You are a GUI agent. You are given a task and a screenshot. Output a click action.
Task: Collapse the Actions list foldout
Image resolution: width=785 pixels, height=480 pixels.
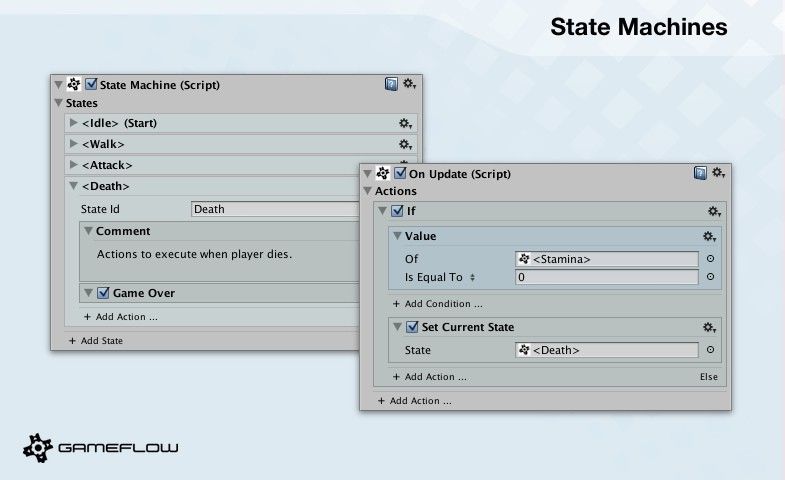point(367,191)
